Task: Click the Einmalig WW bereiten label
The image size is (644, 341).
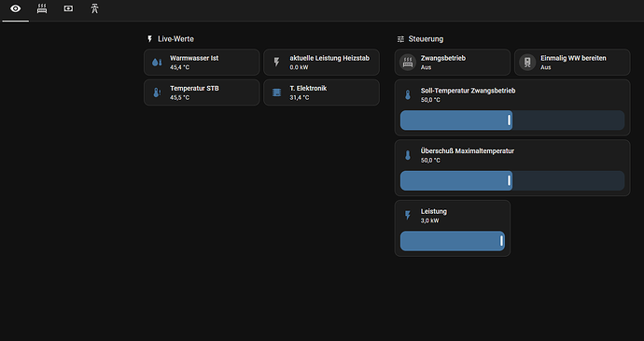Action: pos(573,59)
